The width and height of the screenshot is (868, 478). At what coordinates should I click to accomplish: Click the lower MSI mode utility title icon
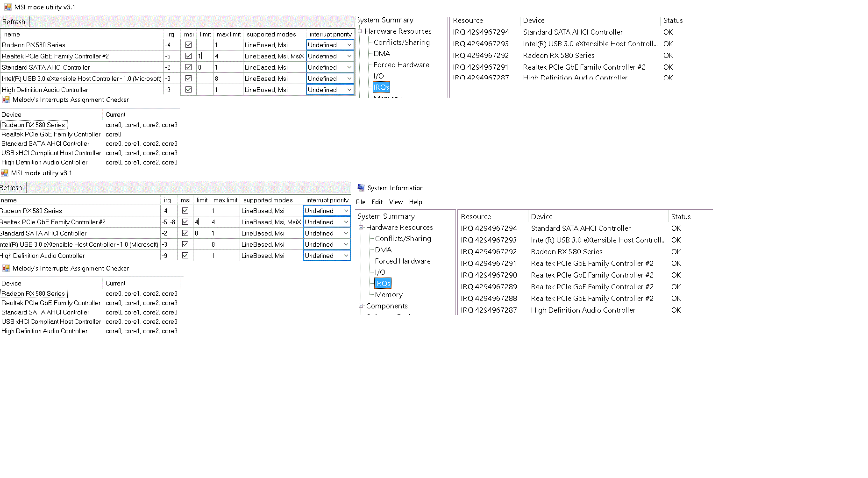pos(5,173)
